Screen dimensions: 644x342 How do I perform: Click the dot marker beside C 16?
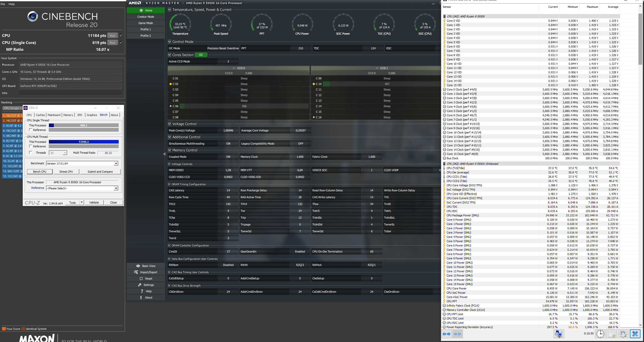click(314, 117)
